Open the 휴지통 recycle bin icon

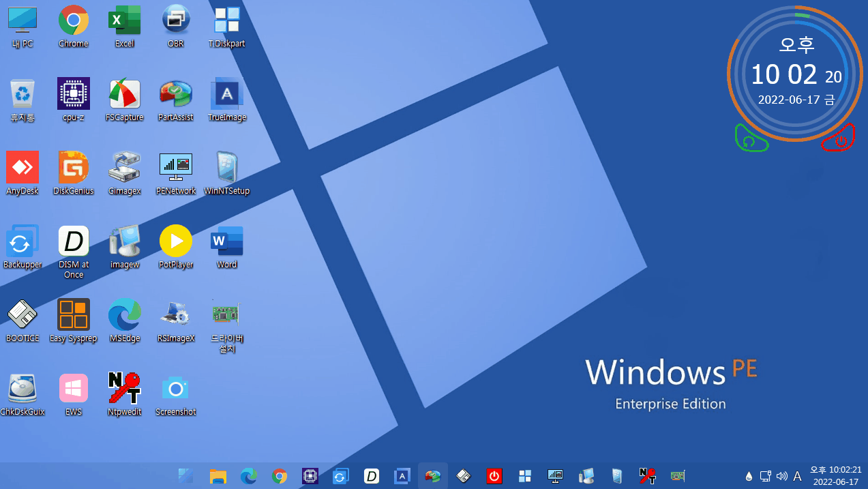click(x=23, y=100)
